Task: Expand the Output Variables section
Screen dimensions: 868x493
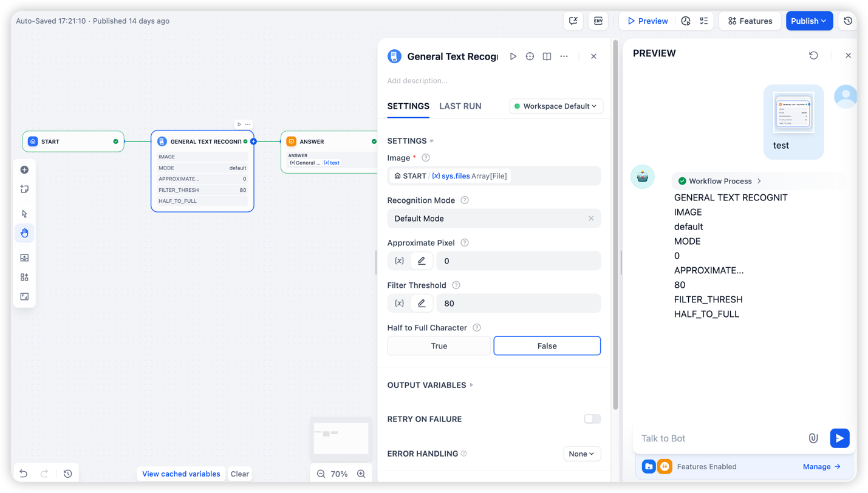Action: coord(430,385)
